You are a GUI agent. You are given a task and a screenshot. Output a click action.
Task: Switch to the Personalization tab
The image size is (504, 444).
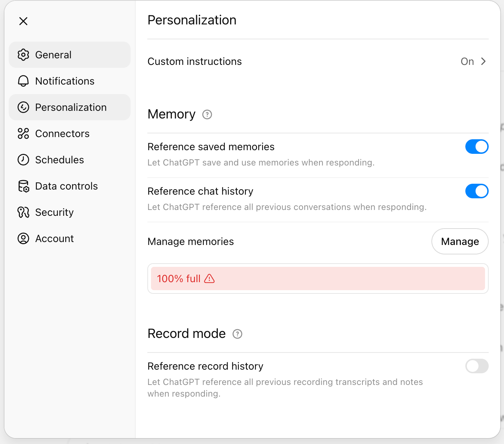coord(71,107)
